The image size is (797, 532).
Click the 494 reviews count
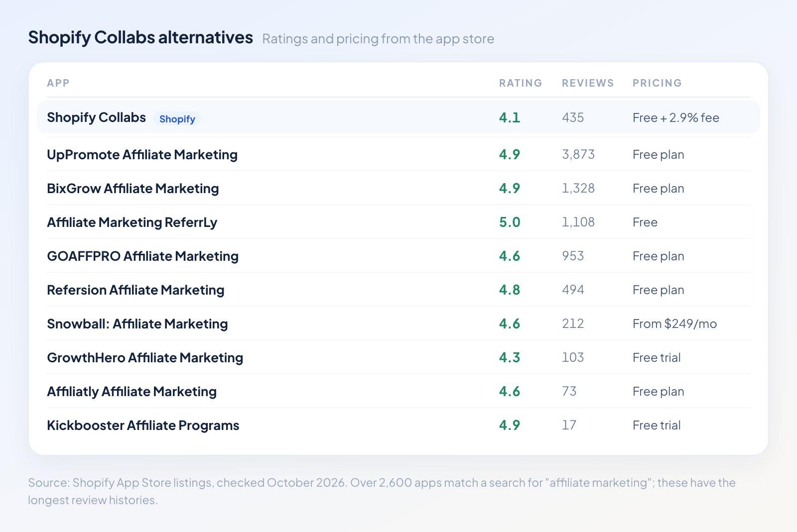click(573, 290)
